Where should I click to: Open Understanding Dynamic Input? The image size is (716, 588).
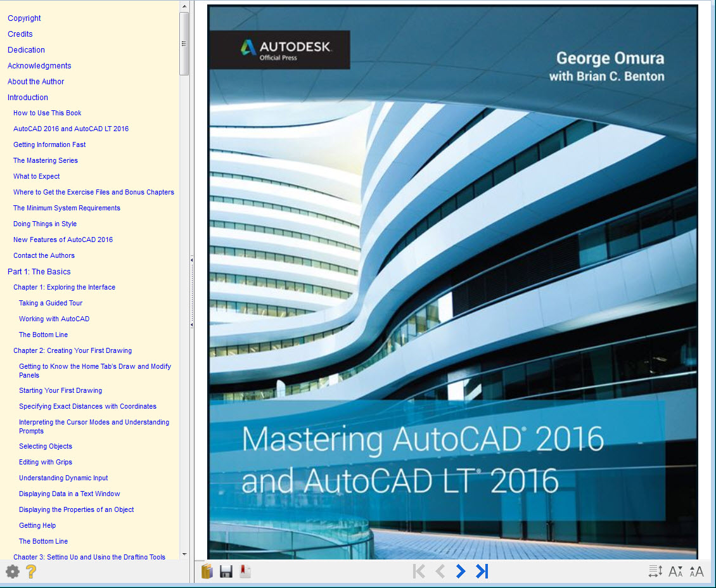coord(63,478)
